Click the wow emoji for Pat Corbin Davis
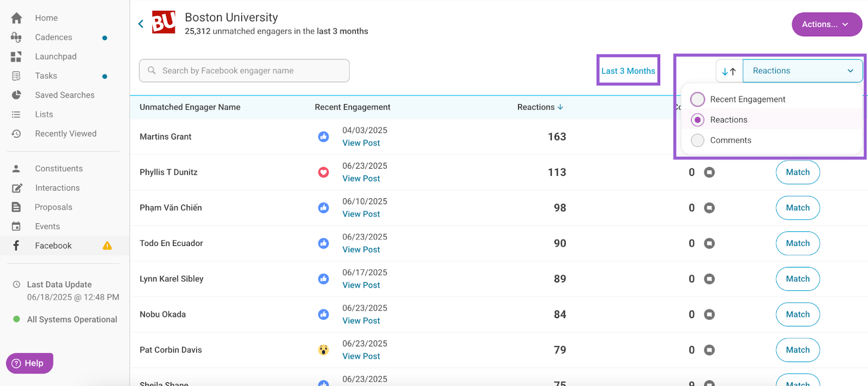Image resolution: width=868 pixels, height=386 pixels. click(323, 350)
